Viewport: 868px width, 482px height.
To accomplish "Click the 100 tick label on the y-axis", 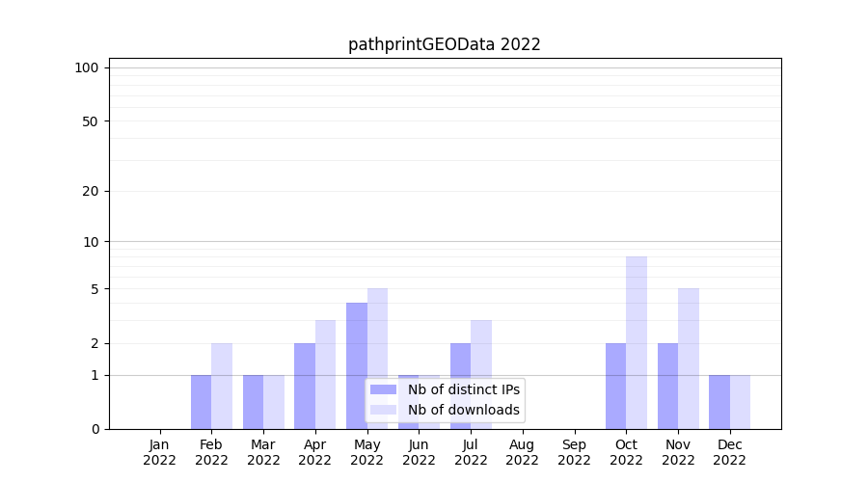I will pos(87,67).
